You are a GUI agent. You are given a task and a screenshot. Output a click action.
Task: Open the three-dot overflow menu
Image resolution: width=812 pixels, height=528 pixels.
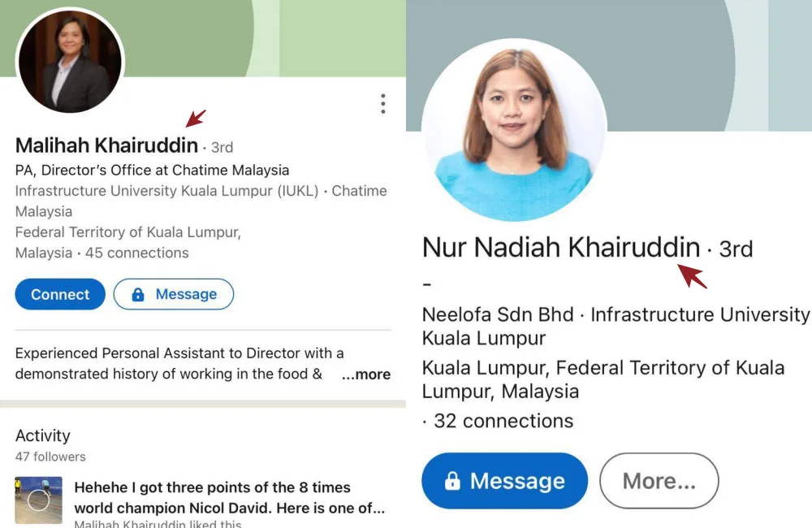pyautogui.click(x=382, y=104)
